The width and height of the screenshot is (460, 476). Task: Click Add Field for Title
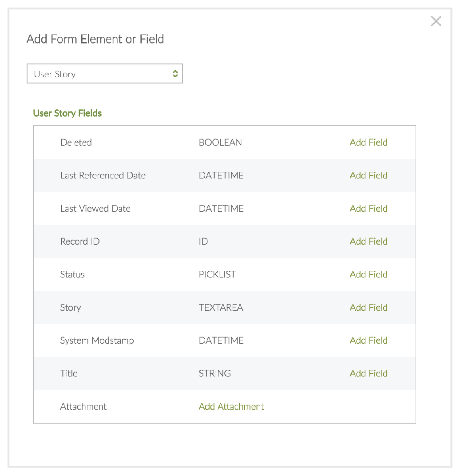pyautogui.click(x=369, y=373)
